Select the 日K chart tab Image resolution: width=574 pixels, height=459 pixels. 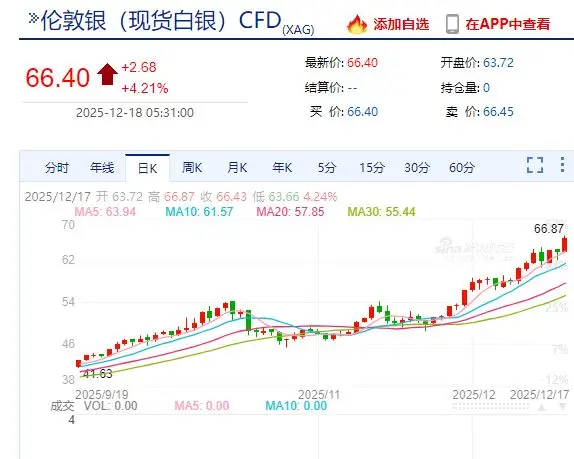pyautogui.click(x=148, y=168)
